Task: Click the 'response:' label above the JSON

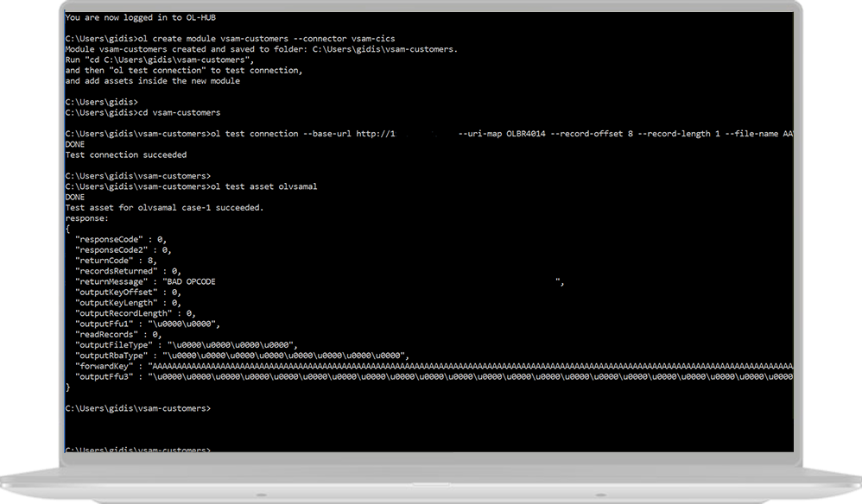Action: click(x=87, y=218)
